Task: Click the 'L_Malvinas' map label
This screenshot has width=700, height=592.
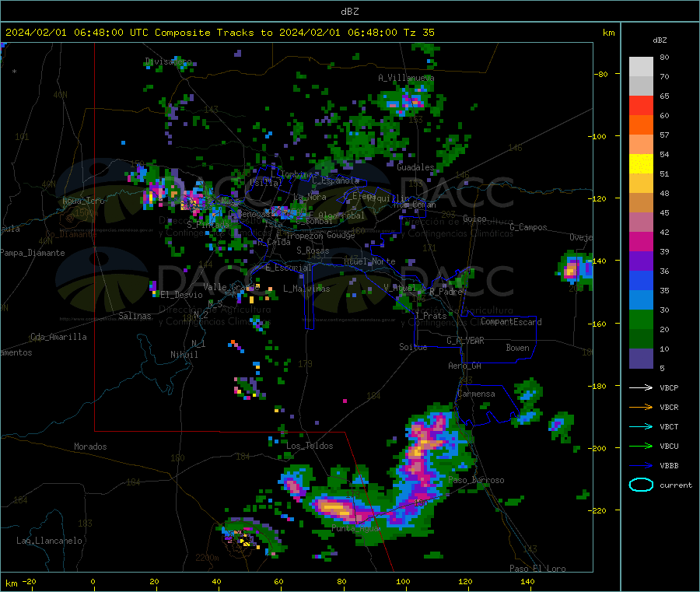Action: (x=306, y=289)
